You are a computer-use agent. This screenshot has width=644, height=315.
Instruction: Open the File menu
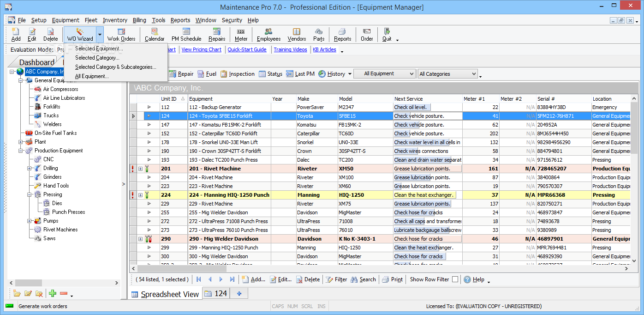pyautogui.click(x=22, y=20)
